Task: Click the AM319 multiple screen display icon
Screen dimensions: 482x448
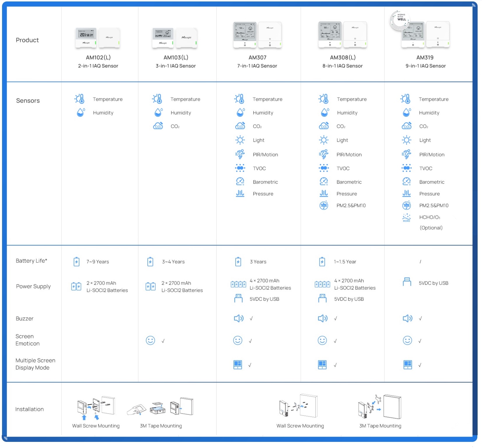Action: (x=408, y=365)
